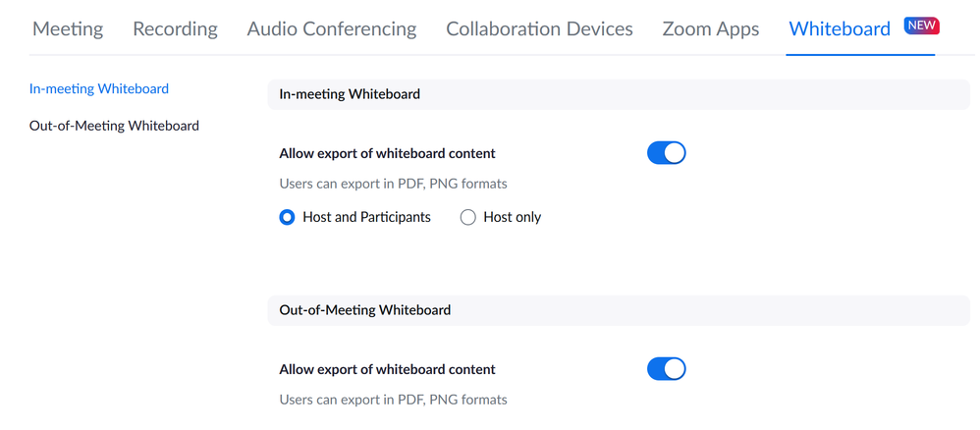Jump to In-meeting Whiteboard in the sidebar
980x430 pixels.
(x=99, y=88)
